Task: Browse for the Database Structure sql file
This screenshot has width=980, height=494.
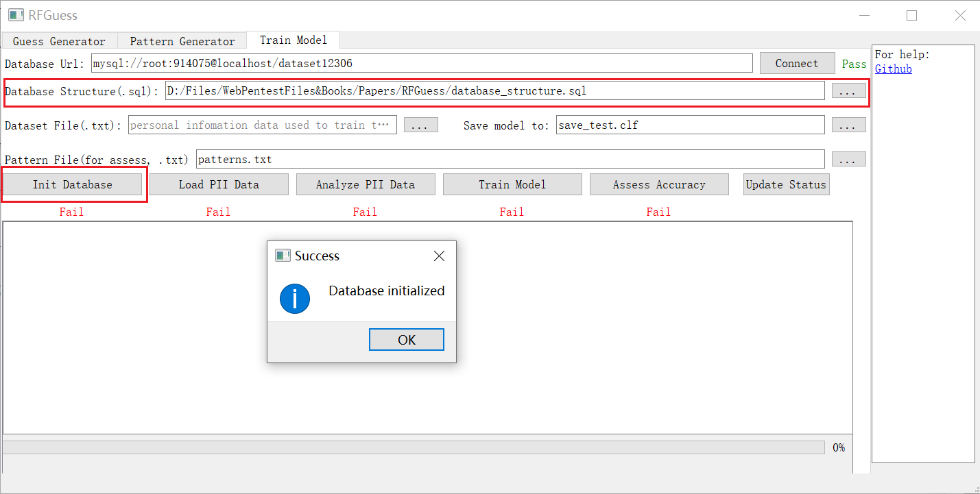Action: coord(848,91)
